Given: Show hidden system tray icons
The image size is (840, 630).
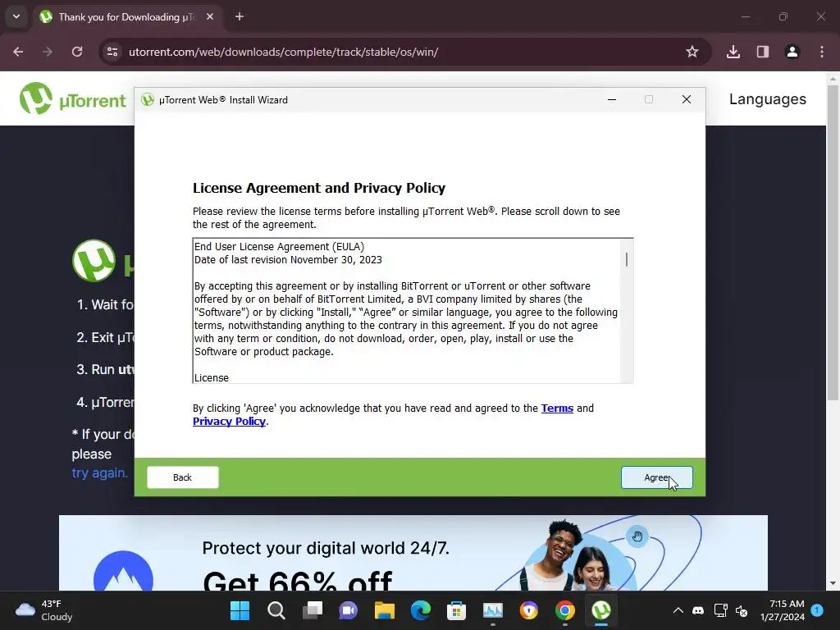Looking at the screenshot, I should (678, 610).
